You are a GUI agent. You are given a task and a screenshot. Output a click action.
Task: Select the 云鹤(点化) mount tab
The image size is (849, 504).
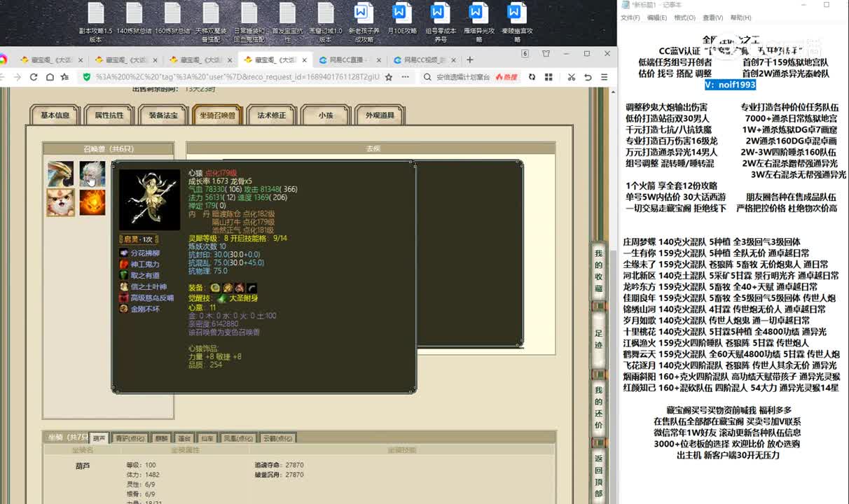point(279,438)
